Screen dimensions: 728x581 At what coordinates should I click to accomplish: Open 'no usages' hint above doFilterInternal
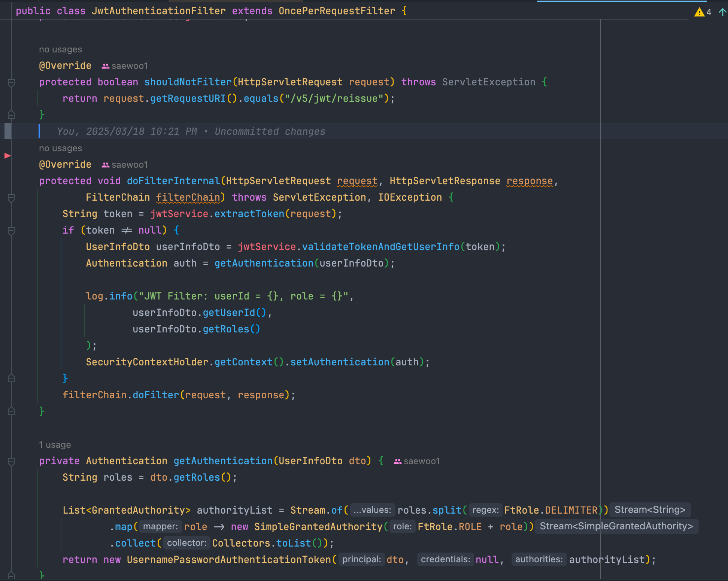[x=60, y=148]
